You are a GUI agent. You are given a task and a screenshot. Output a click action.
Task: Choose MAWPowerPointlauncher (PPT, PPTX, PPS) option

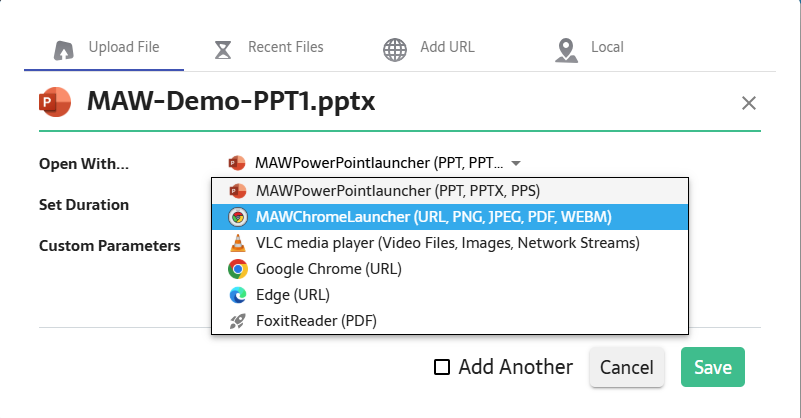click(398, 190)
